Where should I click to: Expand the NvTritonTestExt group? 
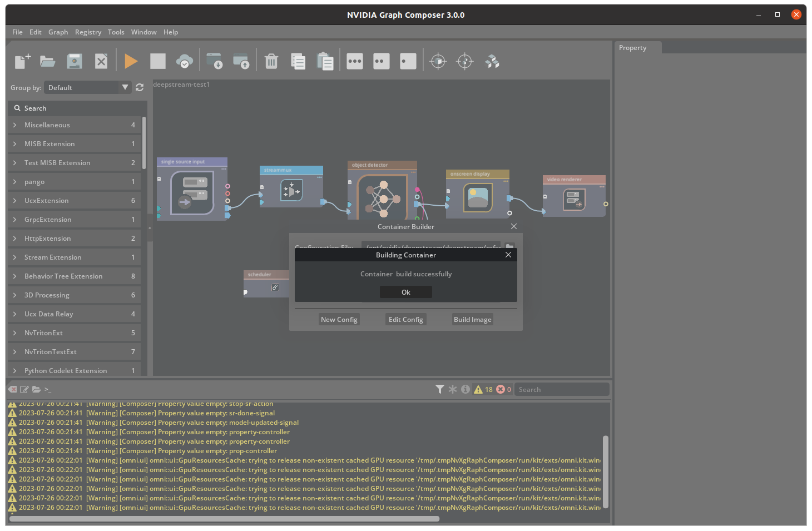click(74, 352)
